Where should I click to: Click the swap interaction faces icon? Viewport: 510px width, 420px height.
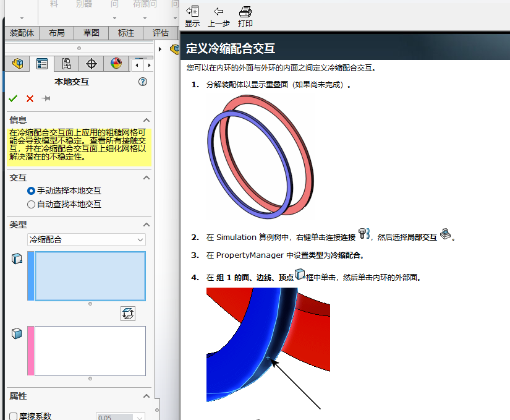(x=128, y=314)
